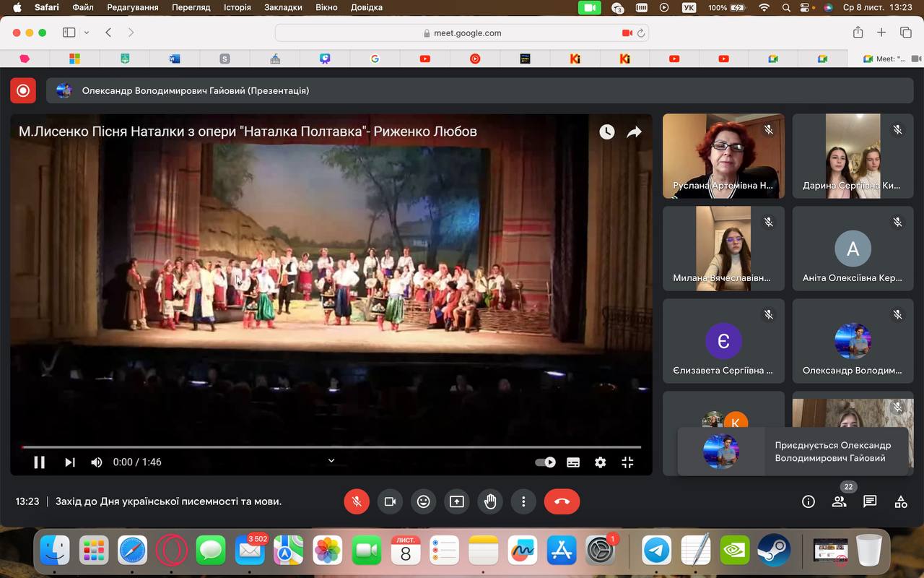Open the activities shapes icon
This screenshot has width=924, height=578.
[x=901, y=501]
